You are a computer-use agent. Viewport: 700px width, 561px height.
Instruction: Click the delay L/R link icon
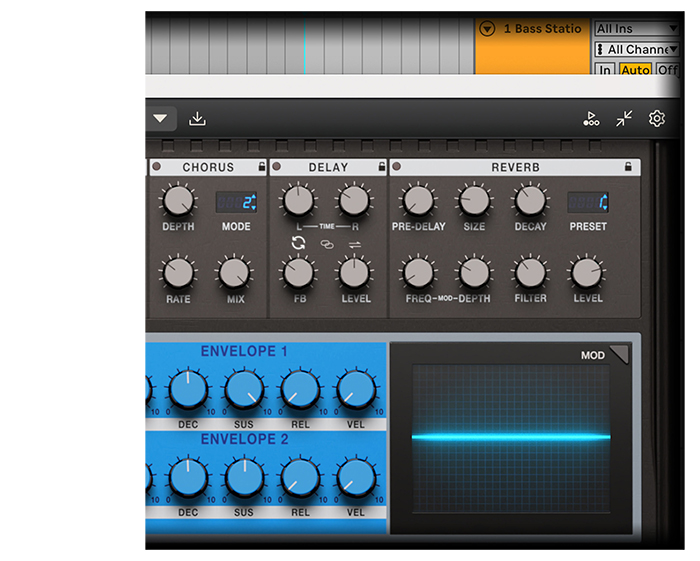point(326,244)
